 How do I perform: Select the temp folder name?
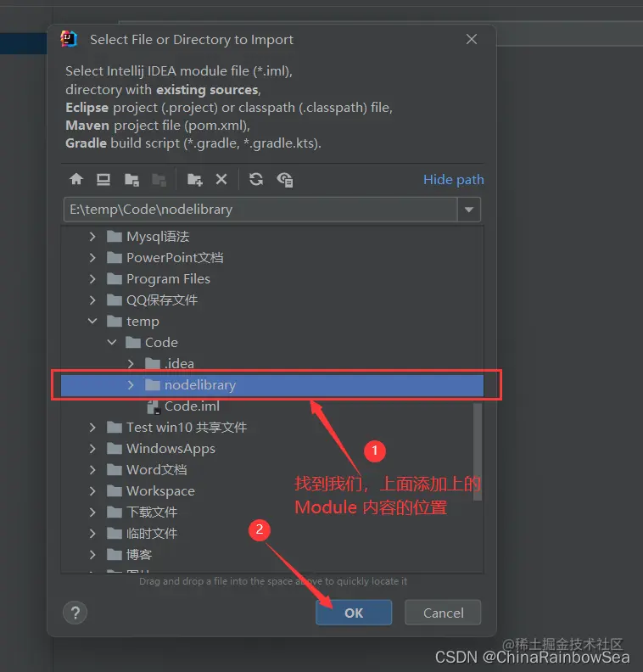pos(143,322)
